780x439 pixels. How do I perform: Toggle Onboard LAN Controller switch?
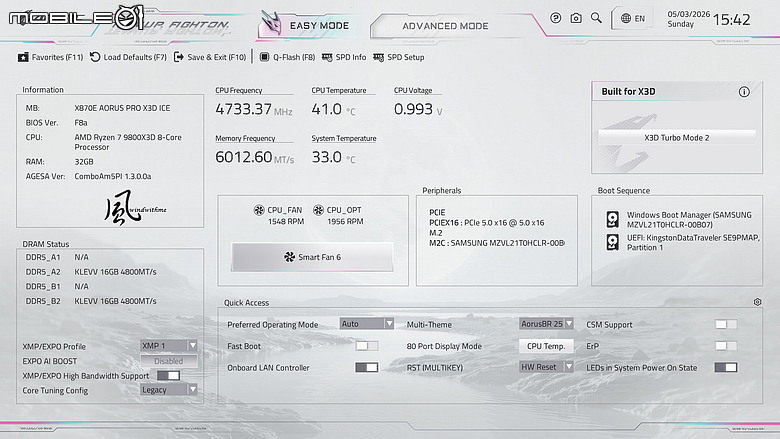pos(367,367)
